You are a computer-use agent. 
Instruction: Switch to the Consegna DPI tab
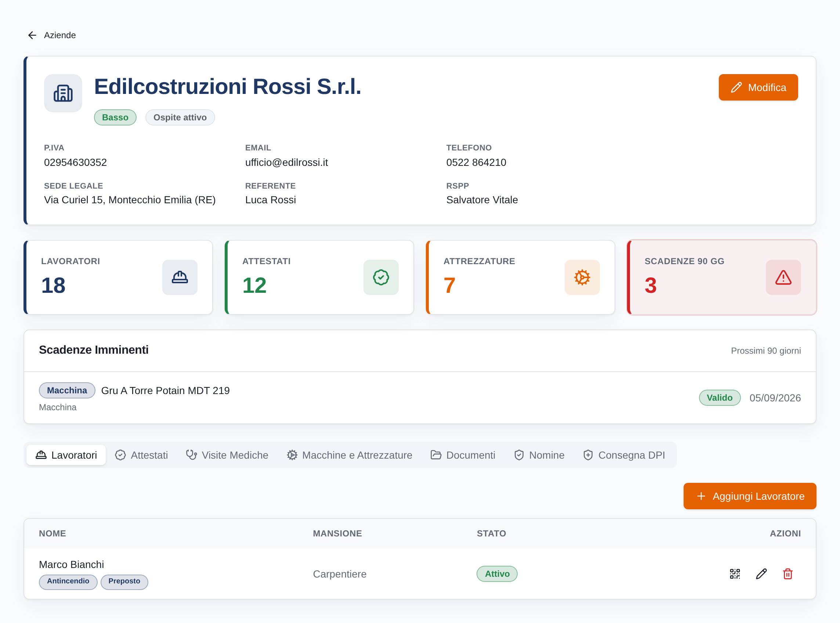[x=624, y=455]
